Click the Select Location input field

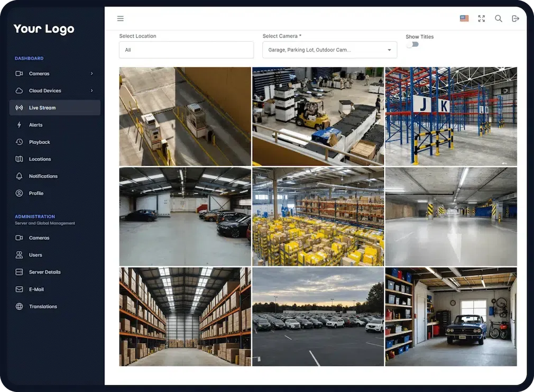point(186,50)
